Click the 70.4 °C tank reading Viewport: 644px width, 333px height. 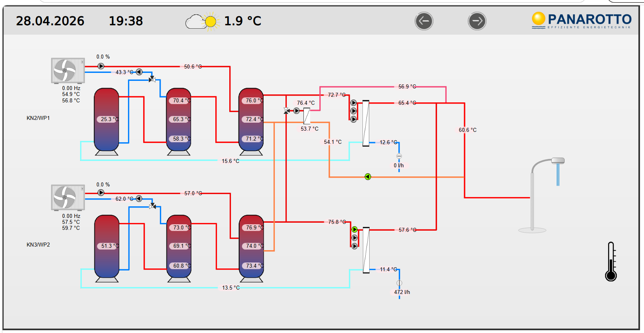coord(181,100)
